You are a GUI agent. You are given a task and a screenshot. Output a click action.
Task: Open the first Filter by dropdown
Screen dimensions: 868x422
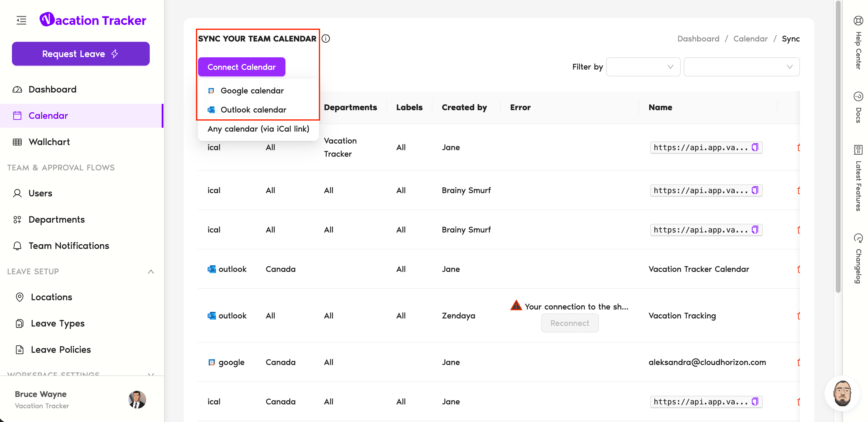[643, 67]
